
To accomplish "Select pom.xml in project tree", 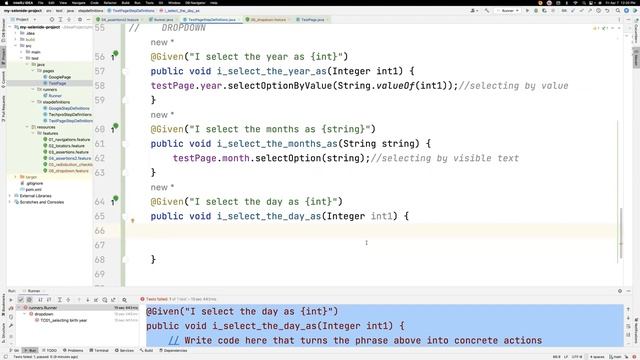I will pos(33,189).
